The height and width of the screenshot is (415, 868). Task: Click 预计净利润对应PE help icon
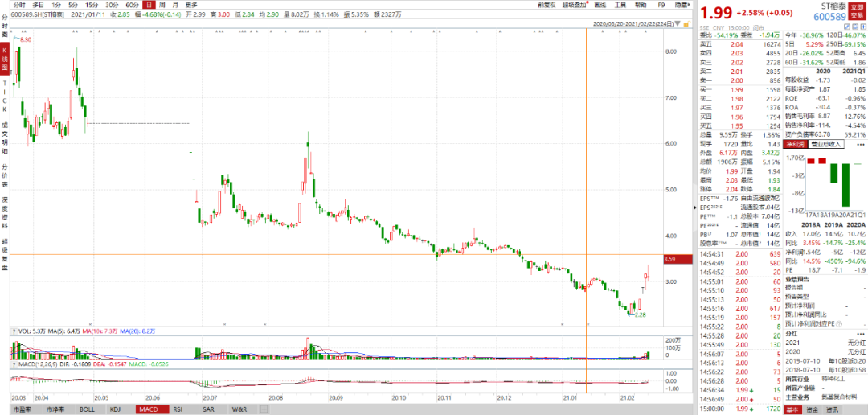click(841, 323)
